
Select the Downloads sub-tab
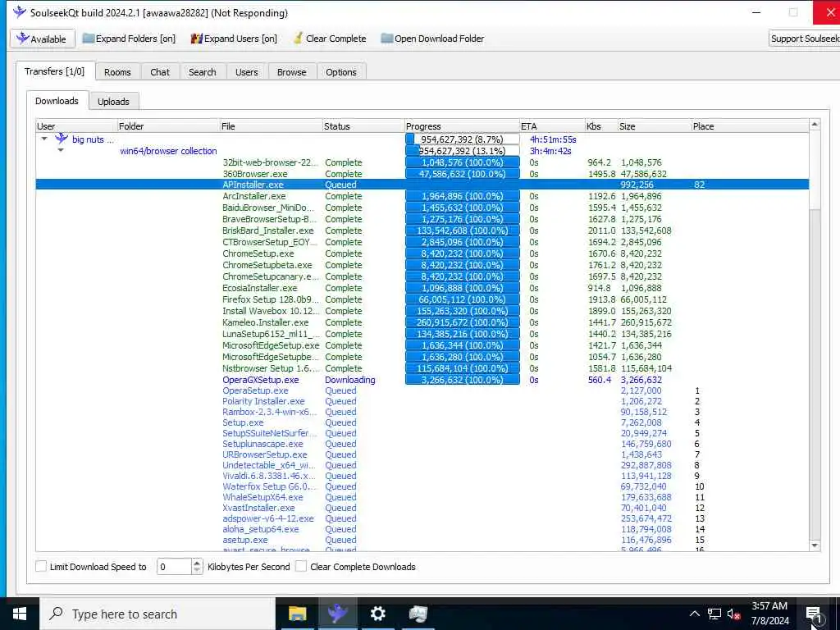point(57,101)
